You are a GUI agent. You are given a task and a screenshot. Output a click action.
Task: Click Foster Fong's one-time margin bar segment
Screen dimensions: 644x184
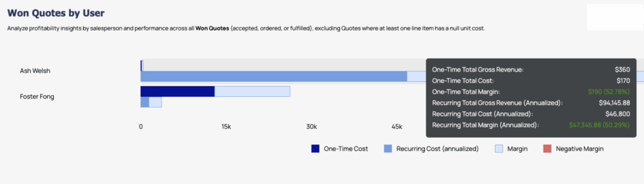252,91
